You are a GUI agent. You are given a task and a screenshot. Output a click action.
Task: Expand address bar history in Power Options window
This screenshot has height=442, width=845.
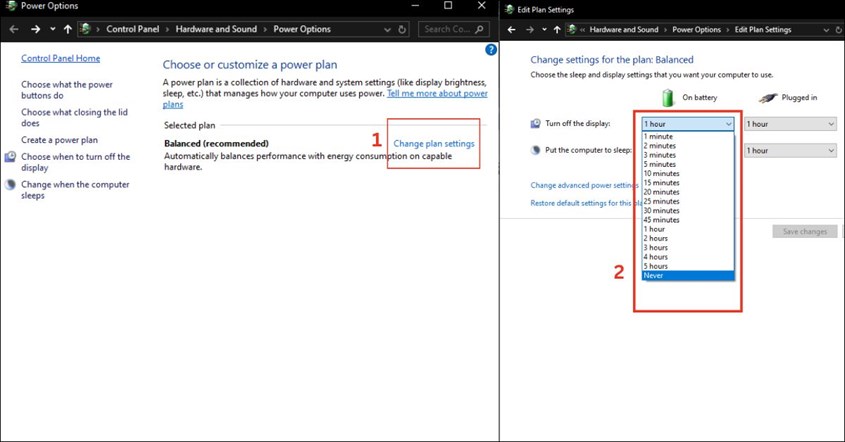pos(387,30)
